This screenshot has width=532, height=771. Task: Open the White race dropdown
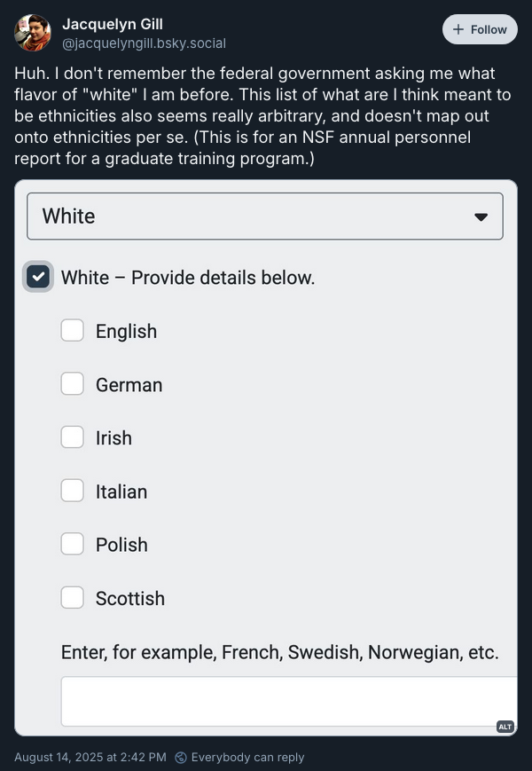pyautogui.click(x=265, y=216)
